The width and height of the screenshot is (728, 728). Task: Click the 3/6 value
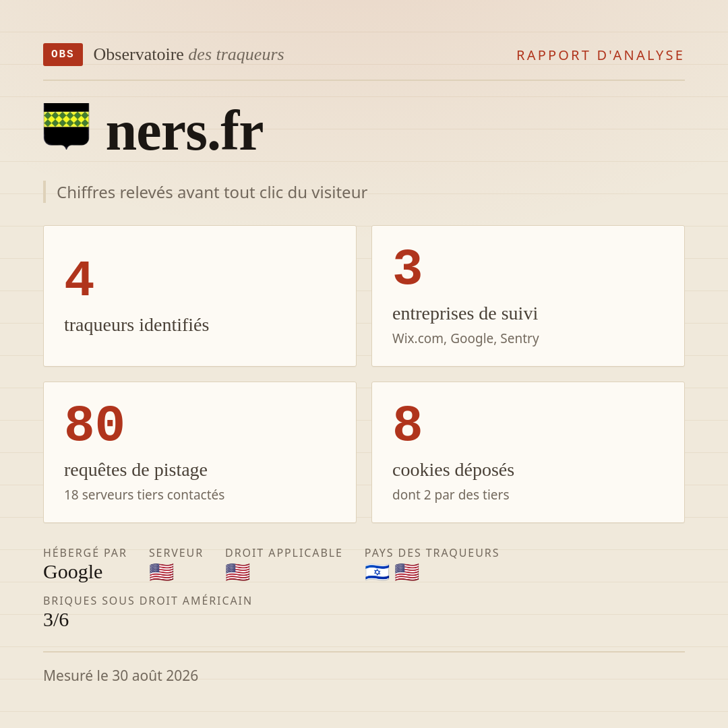tap(56, 620)
